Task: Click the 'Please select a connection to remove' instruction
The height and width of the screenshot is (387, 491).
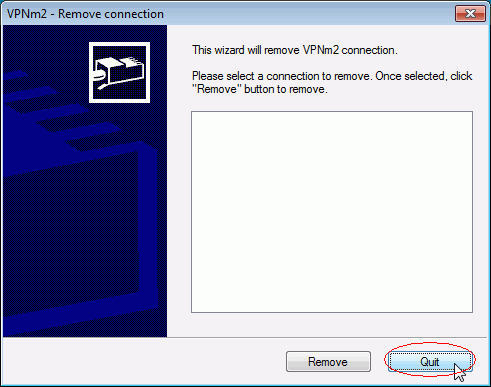Action: (281, 76)
